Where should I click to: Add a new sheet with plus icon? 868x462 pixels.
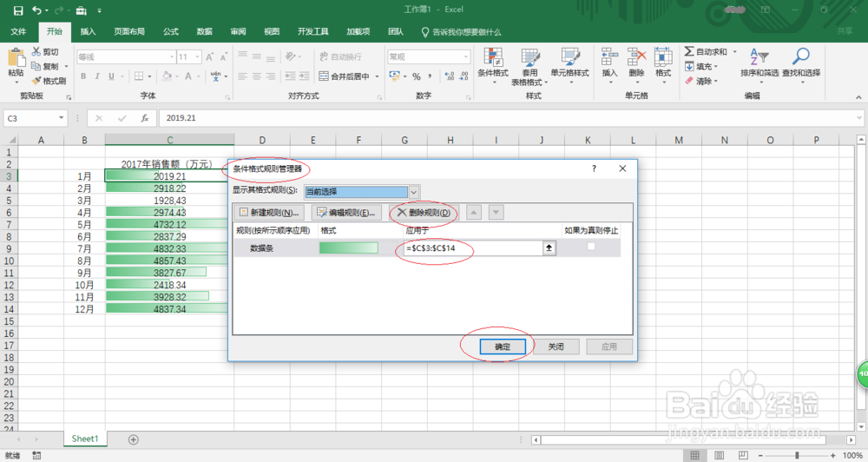click(x=134, y=439)
